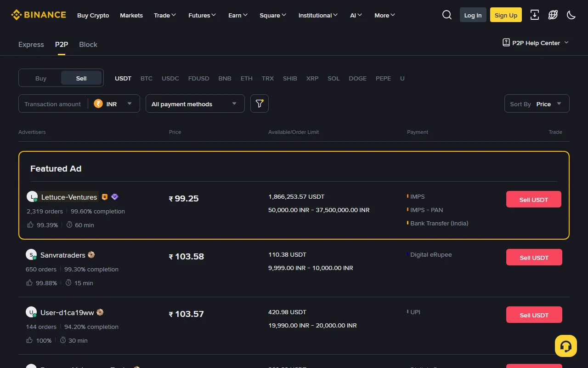
Task: Open the INR currency dropdown
Action: [113, 104]
